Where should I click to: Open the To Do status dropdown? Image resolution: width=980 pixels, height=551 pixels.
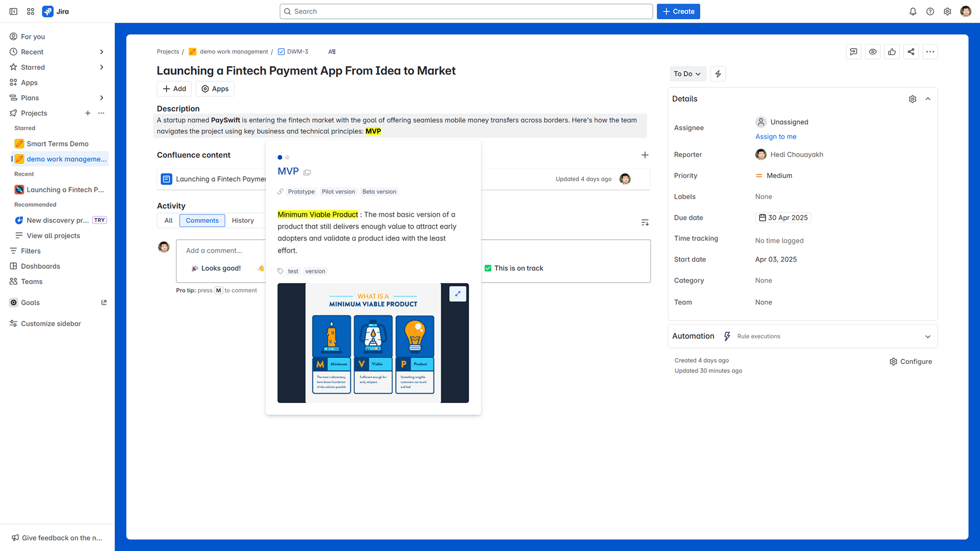point(687,74)
